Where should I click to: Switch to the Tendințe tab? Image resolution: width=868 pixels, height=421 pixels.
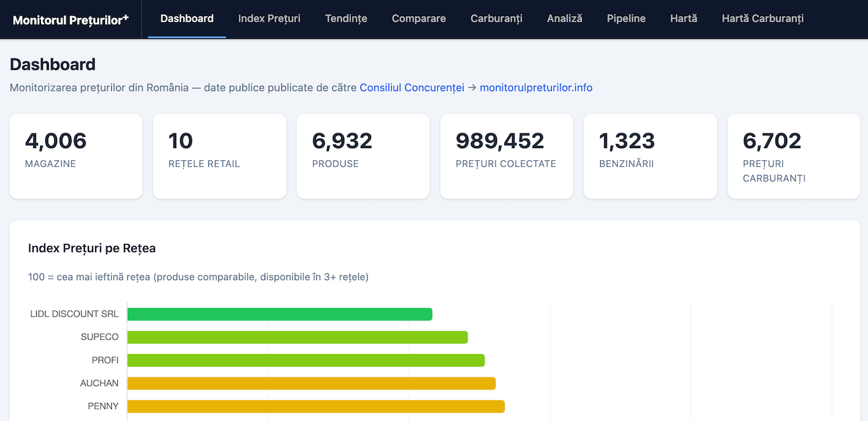point(346,19)
